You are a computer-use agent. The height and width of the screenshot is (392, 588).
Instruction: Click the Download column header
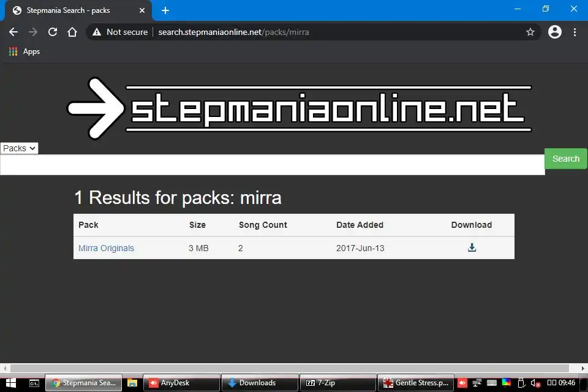[472, 225]
